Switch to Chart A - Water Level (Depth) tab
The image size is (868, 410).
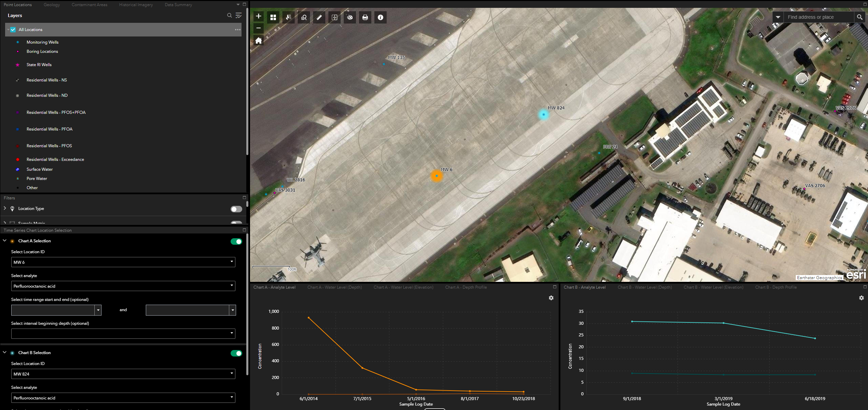click(x=335, y=287)
